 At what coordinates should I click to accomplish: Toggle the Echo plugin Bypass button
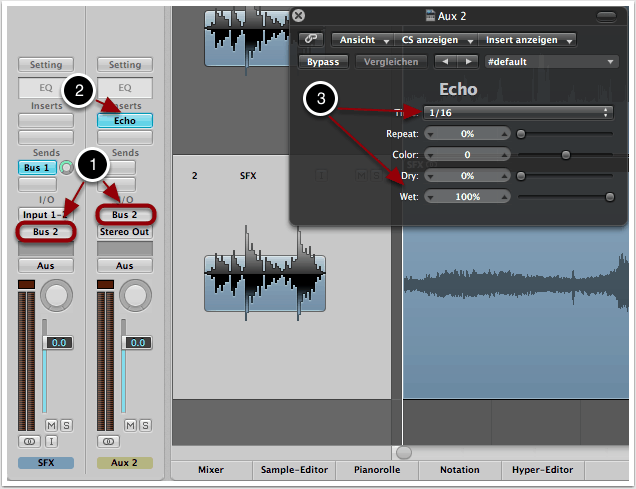[323, 62]
